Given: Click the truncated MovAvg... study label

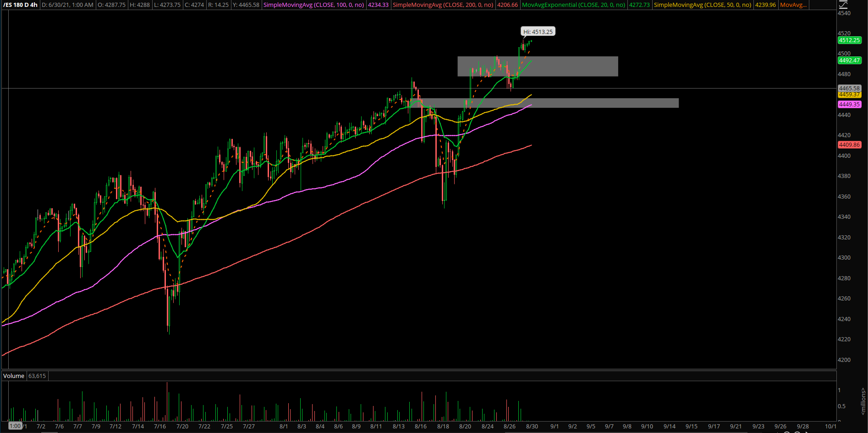Looking at the screenshot, I should (x=793, y=5).
